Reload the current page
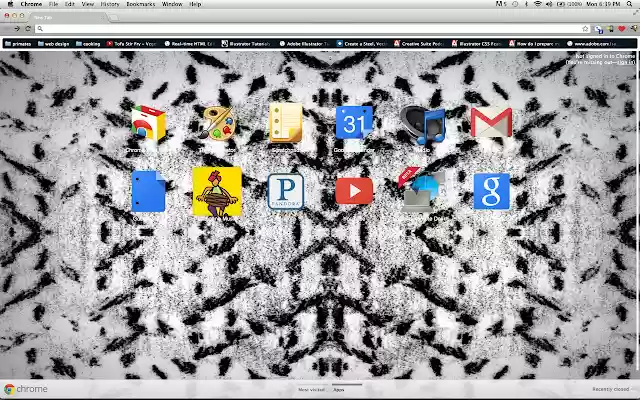 28,29
